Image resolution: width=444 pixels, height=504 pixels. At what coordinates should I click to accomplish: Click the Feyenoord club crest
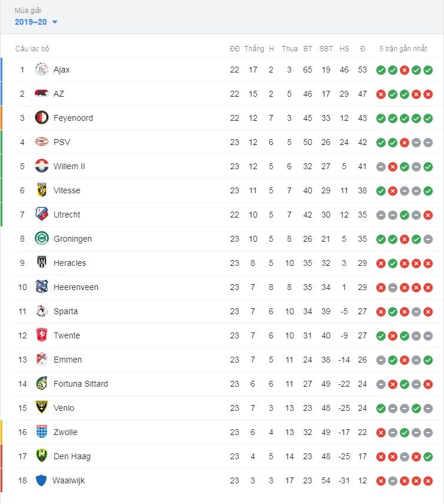click(41, 118)
